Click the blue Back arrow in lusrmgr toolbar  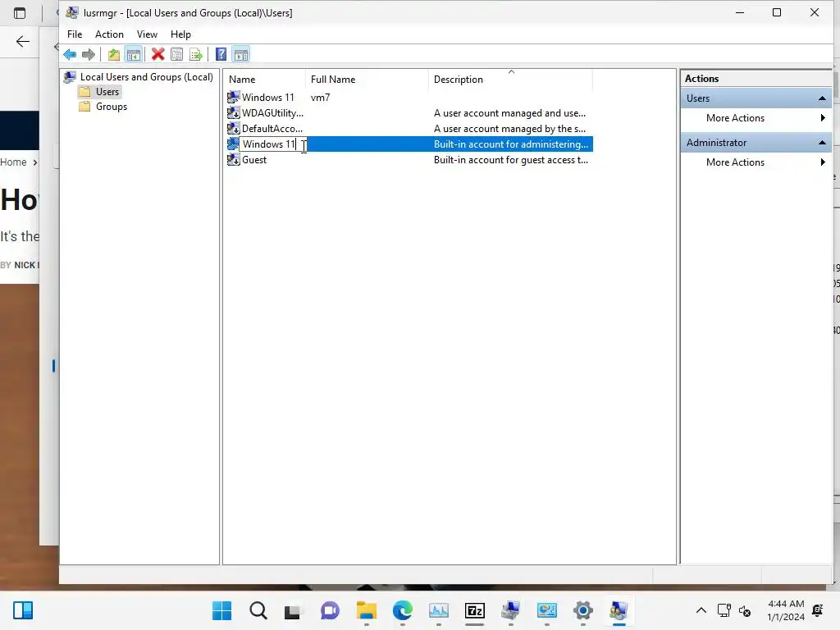tap(70, 54)
